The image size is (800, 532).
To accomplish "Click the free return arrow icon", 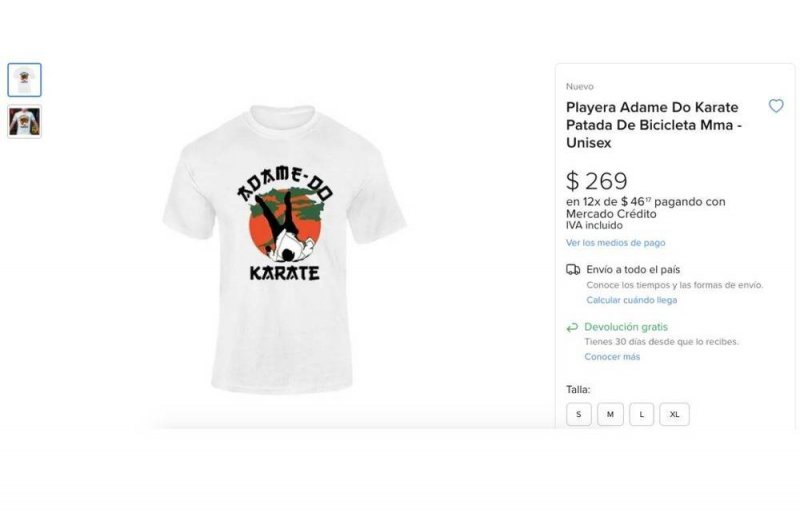I will point(573,327).
